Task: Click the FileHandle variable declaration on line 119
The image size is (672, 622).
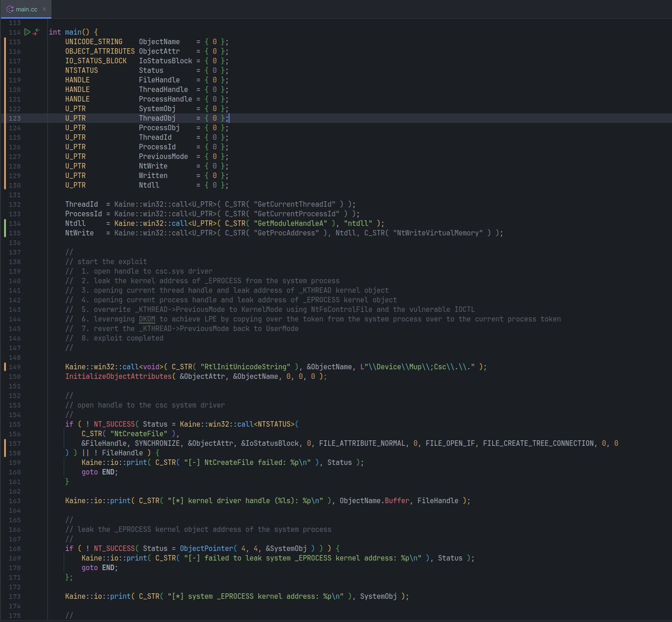Action: (160, 80)
